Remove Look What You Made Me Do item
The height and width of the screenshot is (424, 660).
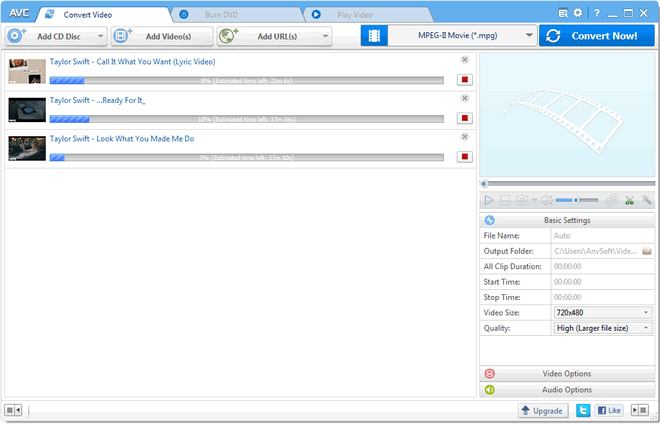tap(465, 137)
